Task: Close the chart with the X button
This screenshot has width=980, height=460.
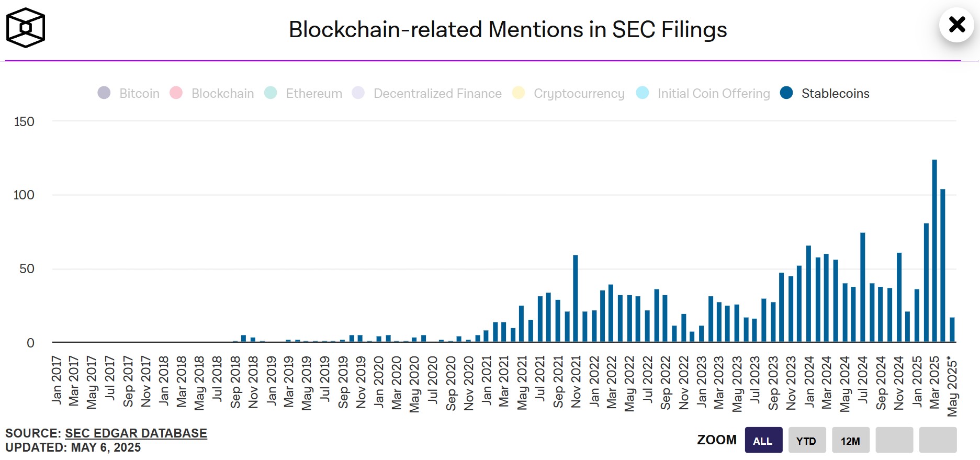Action: click(957, 25)
